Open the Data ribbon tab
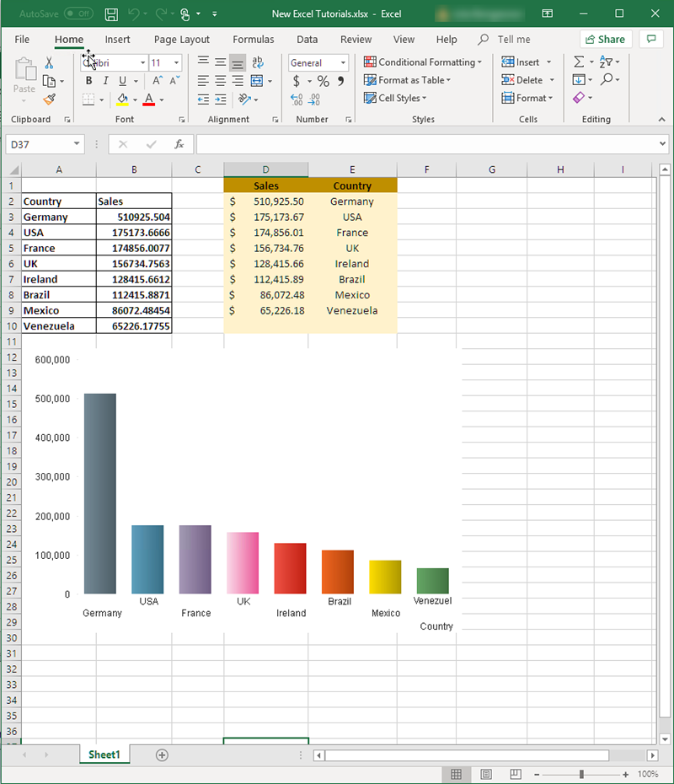674x784 pixels. coord(307,39)
